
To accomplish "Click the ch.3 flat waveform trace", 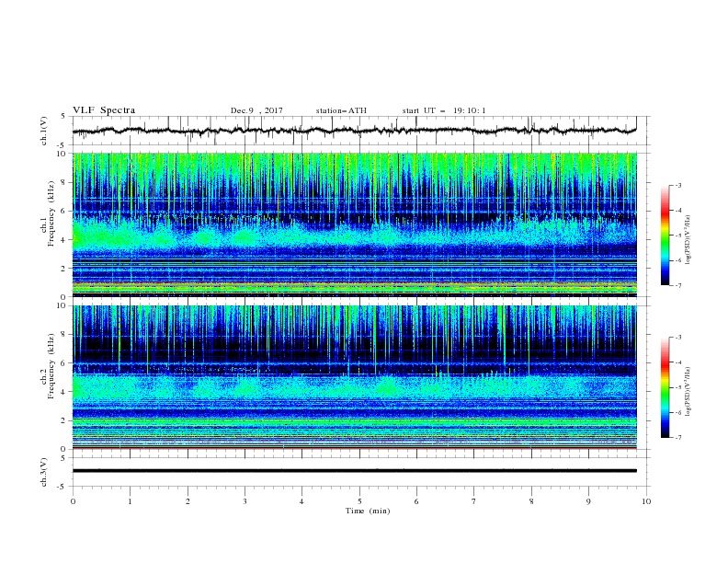I will 355,471.
